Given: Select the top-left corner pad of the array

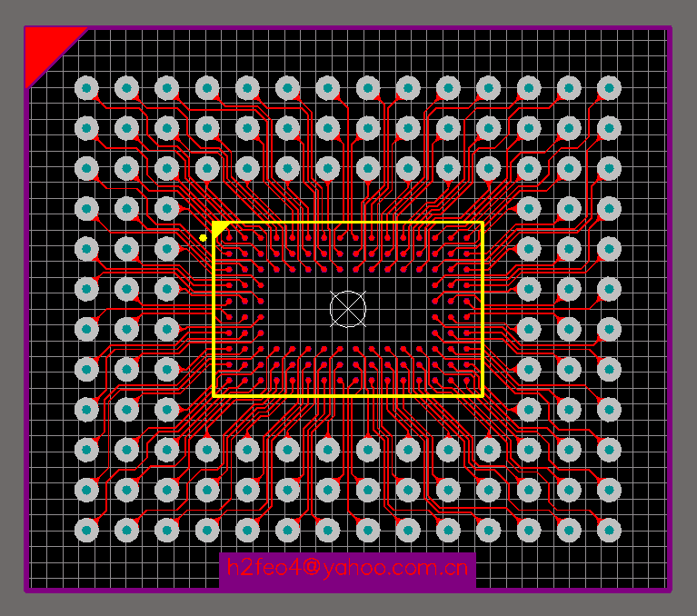Looking at the screenshot, I should [86, 88].
